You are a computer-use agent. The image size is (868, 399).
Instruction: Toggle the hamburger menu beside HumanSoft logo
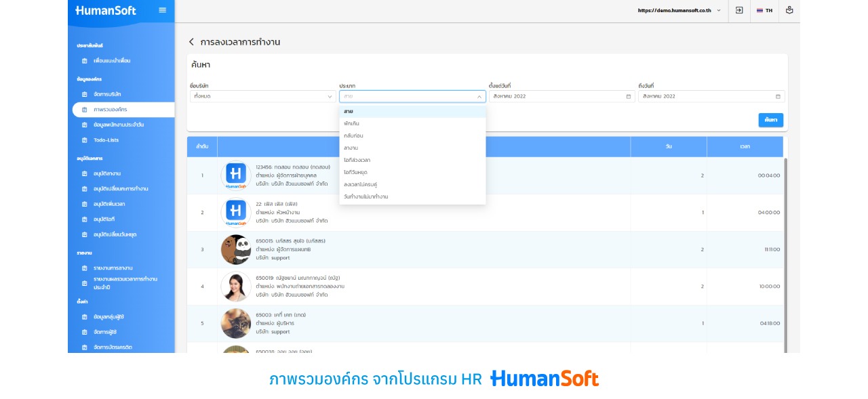pos(162,10)
